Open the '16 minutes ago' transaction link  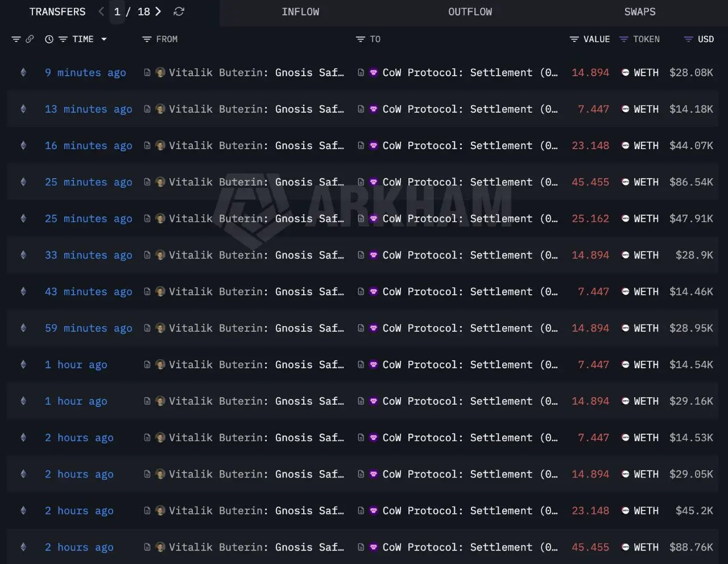pyautogui.click(x=89, y=145)
